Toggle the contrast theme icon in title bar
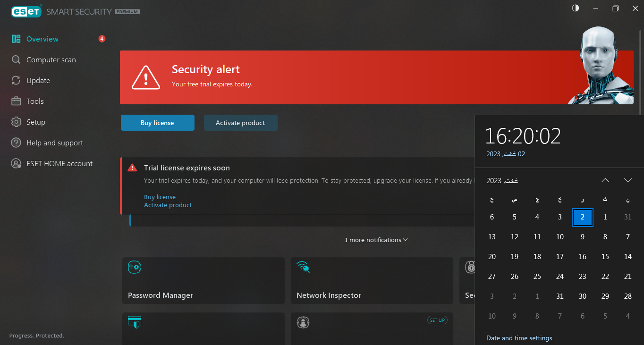 coord(575,8)
